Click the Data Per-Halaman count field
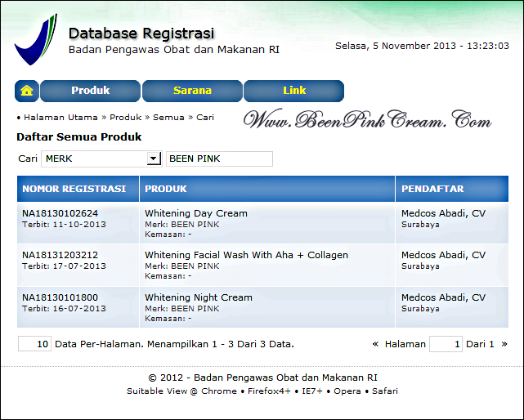This screenshot has width=524, height=420. (34, 344)
